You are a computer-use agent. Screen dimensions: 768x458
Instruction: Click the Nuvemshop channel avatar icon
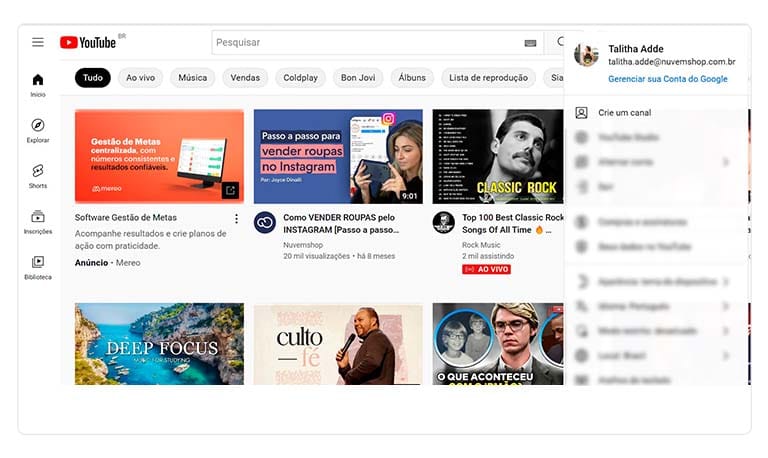click(265, 222)
